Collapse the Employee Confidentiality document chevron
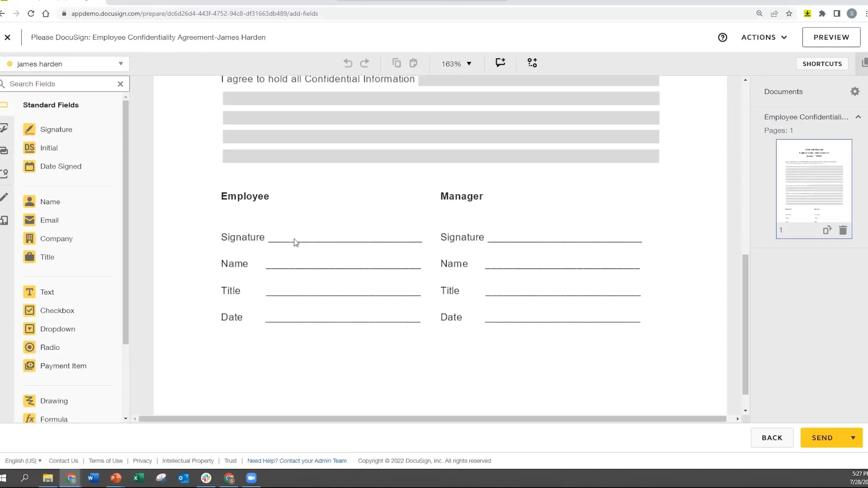Image resolution: width=868 pixels, height=488 pixels. (858, 117)
